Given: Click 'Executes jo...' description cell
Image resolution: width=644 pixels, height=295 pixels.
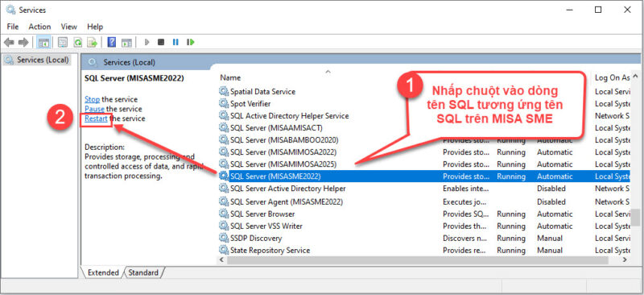Looking at the screenshot, I should coord(464,202).
